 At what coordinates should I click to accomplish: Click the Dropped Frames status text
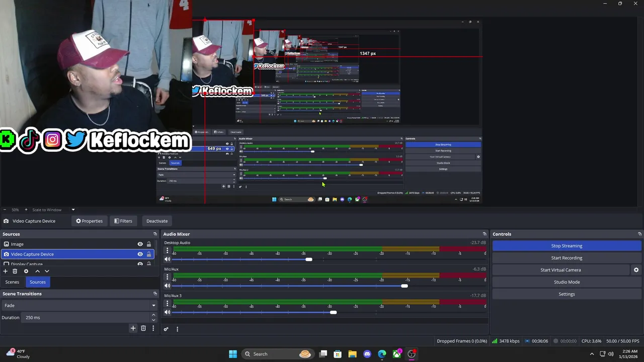coord(462,341)
